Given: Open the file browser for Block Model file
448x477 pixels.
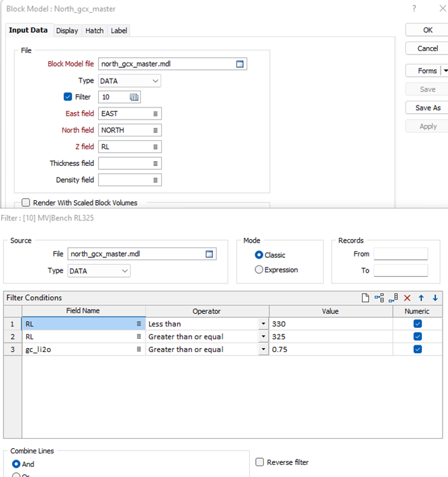Looking at the screenshot, I should pyautogui.click(x=239, y=64).
